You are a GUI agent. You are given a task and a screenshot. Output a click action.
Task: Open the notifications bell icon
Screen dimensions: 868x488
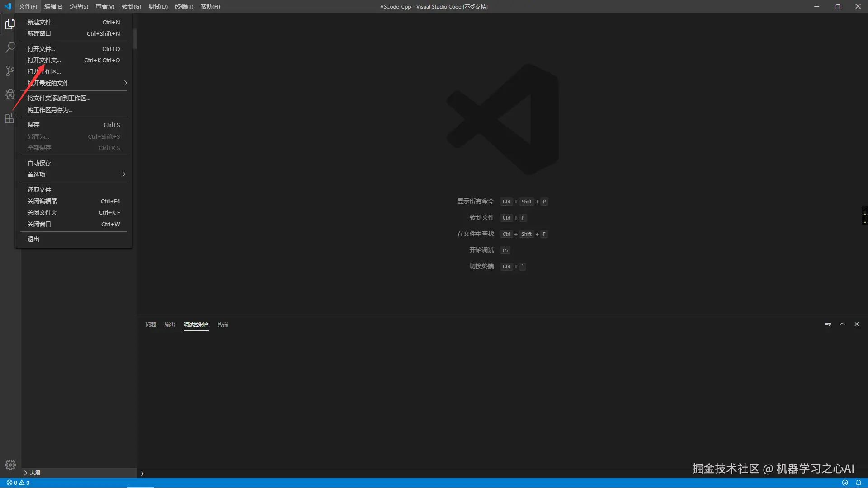[x=859, y=483]
